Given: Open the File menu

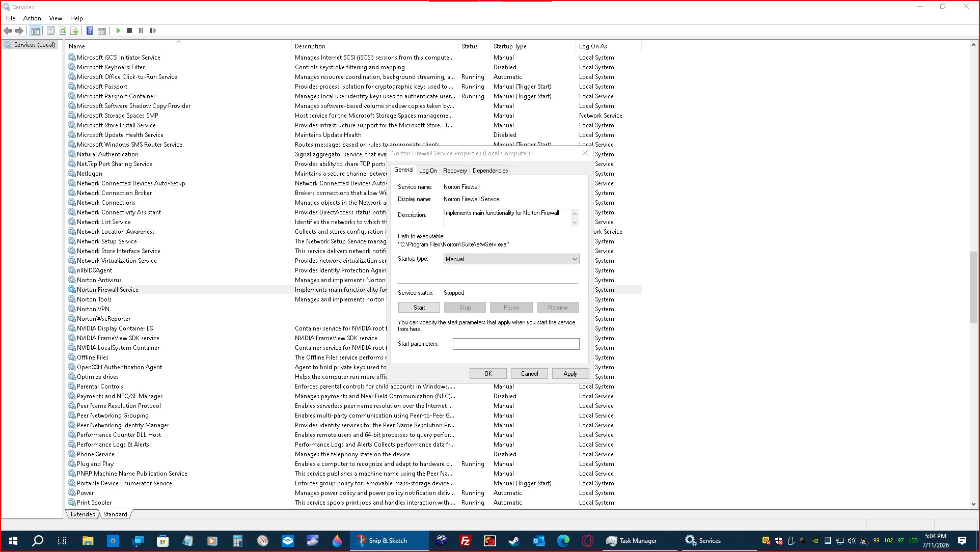Looking at the screenshot, I should pyautogui.click(x=10, y=18).
